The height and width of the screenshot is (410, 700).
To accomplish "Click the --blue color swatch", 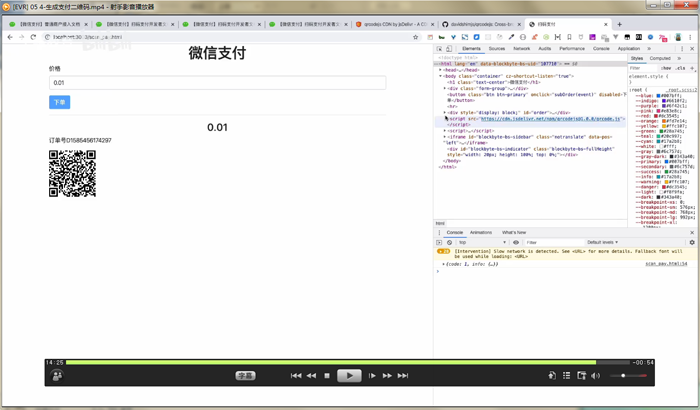I will coord(658,96).
